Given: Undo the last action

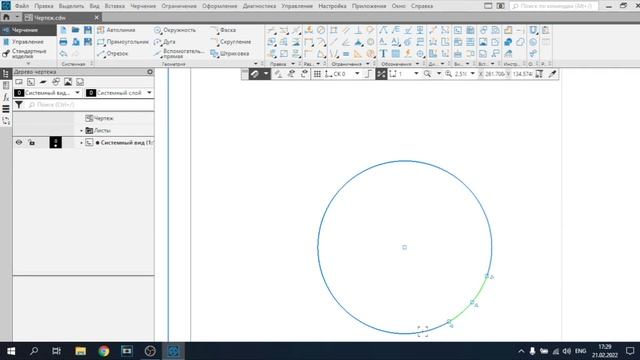Looking at the screenshot, I should coord(63,53).
